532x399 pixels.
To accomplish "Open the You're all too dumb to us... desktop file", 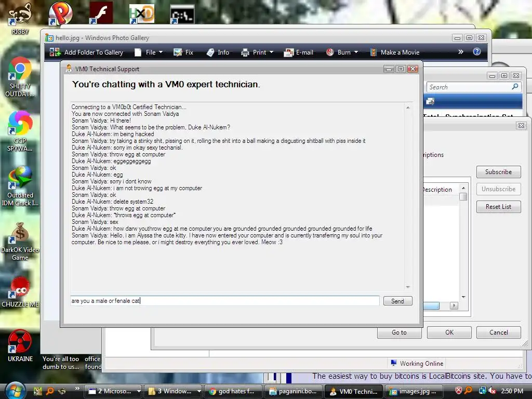I will [61, 363].
